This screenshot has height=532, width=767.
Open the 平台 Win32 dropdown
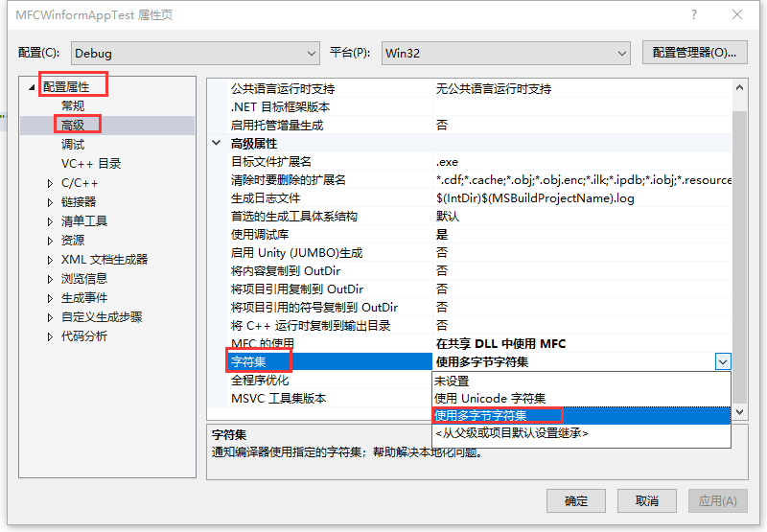click(x=506, y=53)
